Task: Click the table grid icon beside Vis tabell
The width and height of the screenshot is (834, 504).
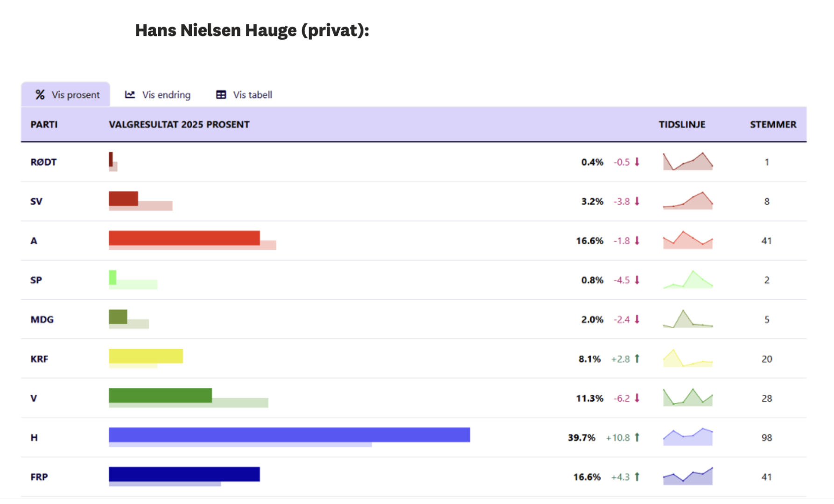Action: (221, 95)
